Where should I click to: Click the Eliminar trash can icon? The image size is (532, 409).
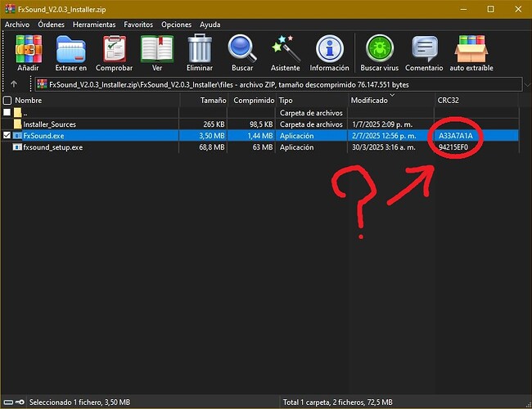click(200, 48)
